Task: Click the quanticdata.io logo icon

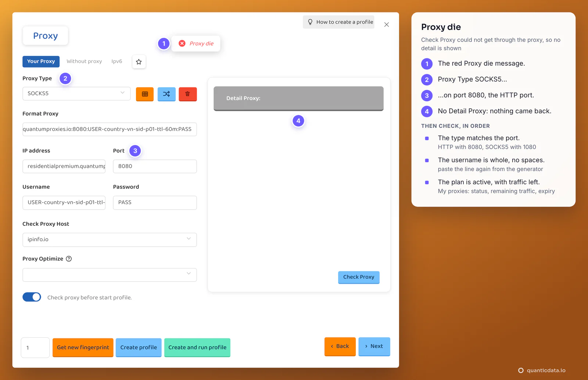Action: [x=521, y=370]
